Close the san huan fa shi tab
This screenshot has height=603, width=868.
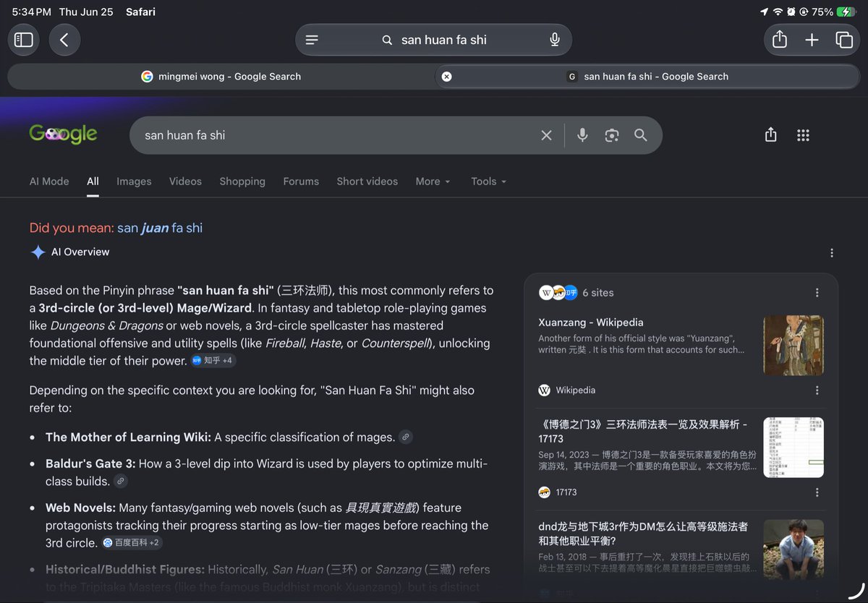[446, 77]
